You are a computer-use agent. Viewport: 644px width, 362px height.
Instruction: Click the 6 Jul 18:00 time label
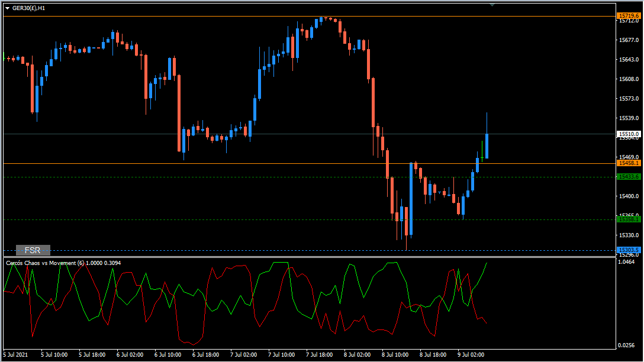206,355
